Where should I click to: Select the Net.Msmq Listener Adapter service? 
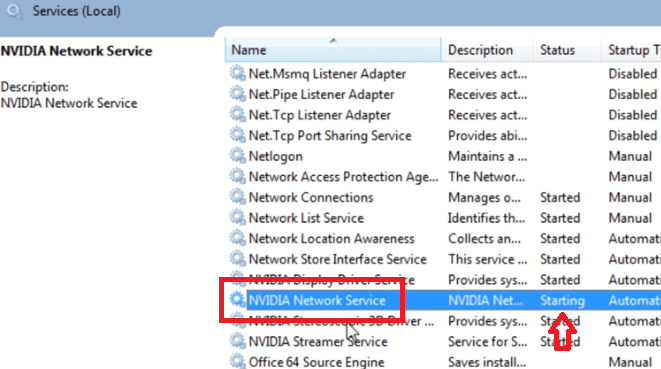coord(327,74)
